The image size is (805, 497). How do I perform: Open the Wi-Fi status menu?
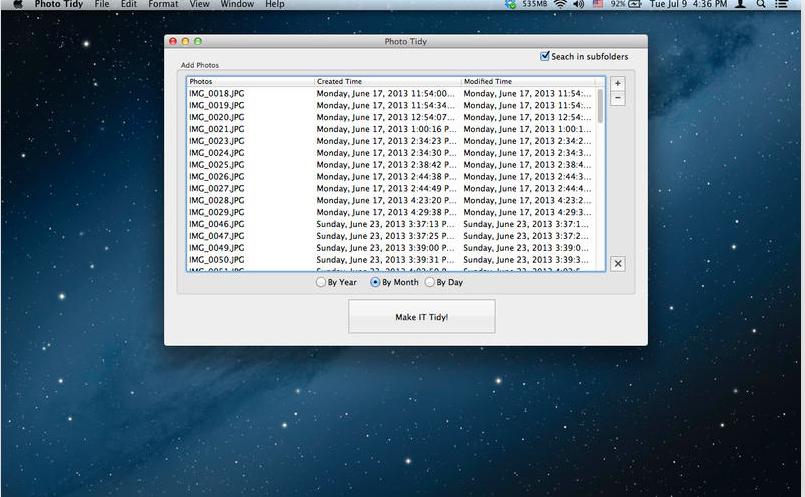(x=560, y=4)
